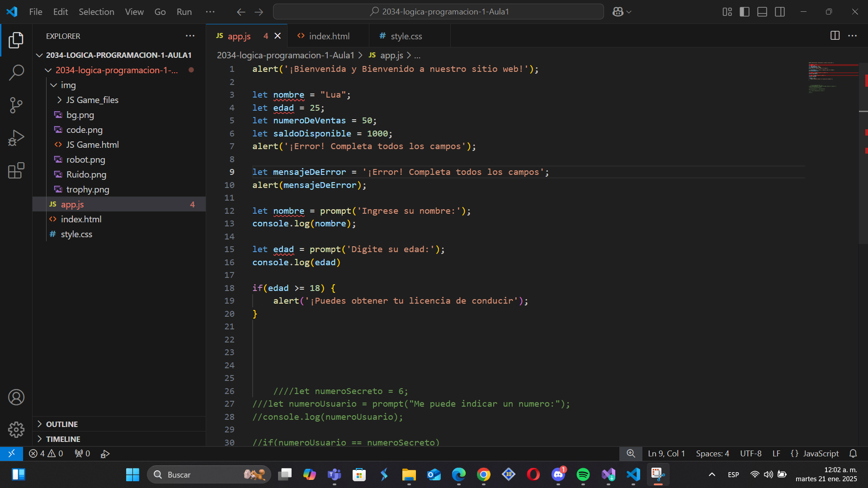Viewport: 868px width, 488px height.
Task: Select encoding UTF-8 in status bar
Action: [x=750, y=453]
